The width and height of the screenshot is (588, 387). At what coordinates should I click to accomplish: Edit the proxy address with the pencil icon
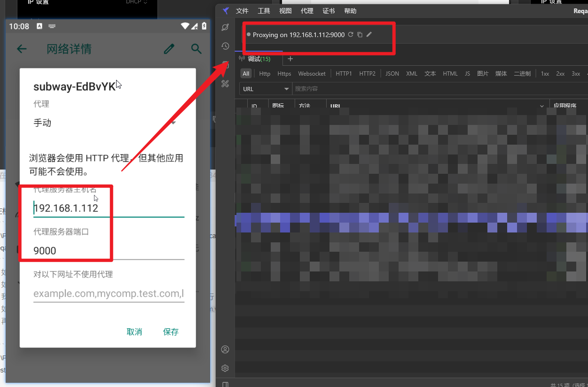coord(369,35)
